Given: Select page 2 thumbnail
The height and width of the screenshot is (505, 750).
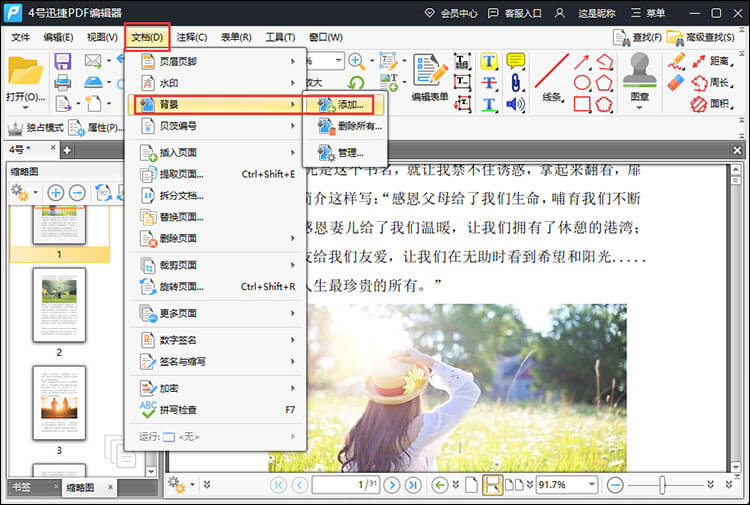Looking at the screenshot, I should 59,304.
